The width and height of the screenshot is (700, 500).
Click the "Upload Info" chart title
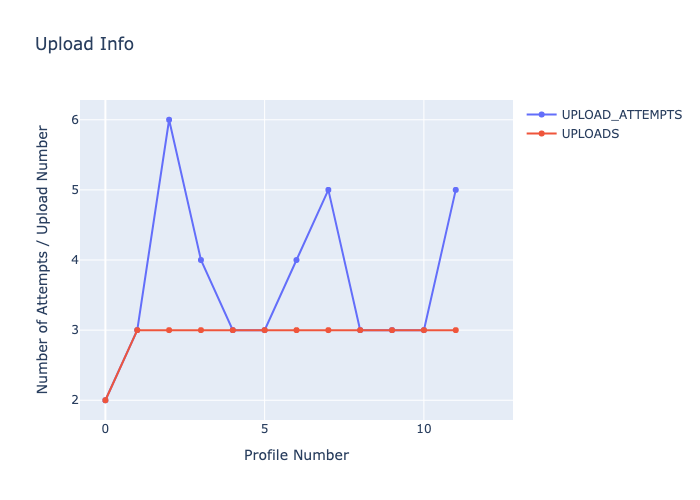click(84, 44)
